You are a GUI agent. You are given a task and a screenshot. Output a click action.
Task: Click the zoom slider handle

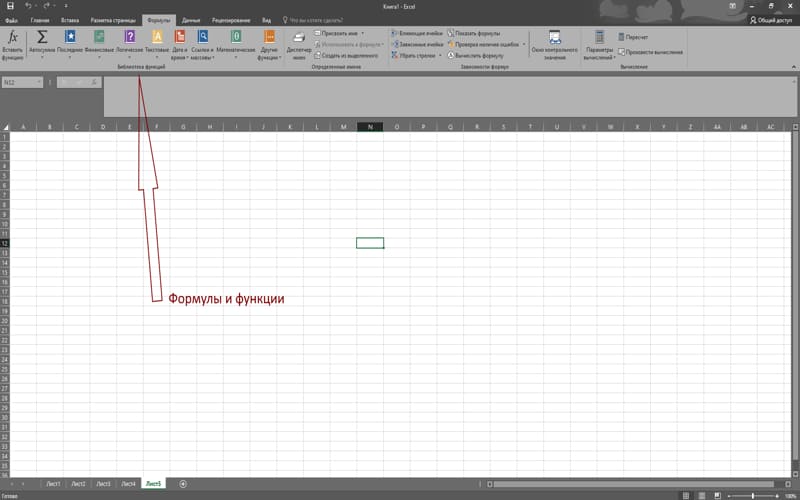[753, 496]
